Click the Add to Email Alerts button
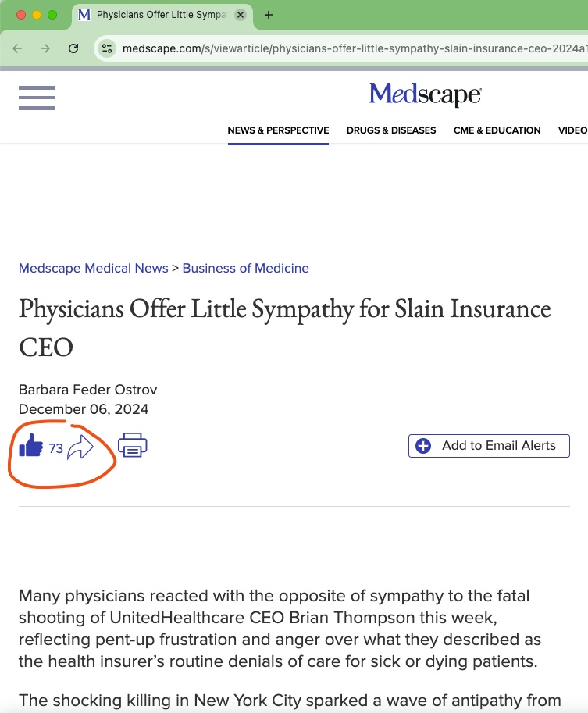 489,446
